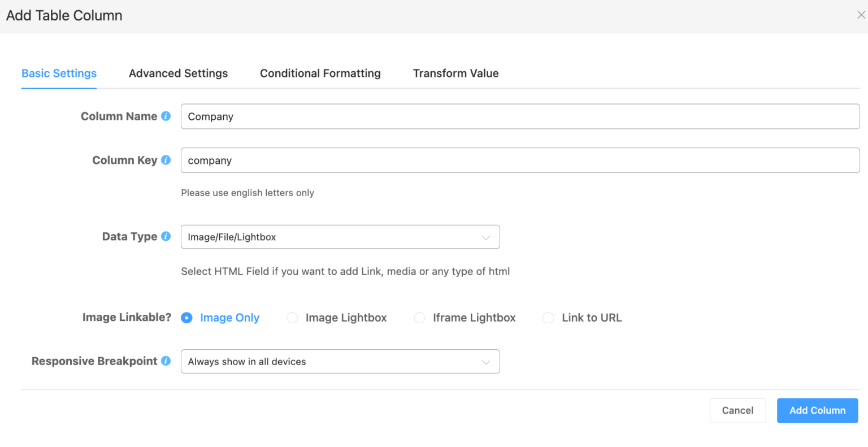Viewport: 868px width, 447px height.
Task: Expand the Responsive Breakpoint dropdown
Action: (x=340, y=362)
